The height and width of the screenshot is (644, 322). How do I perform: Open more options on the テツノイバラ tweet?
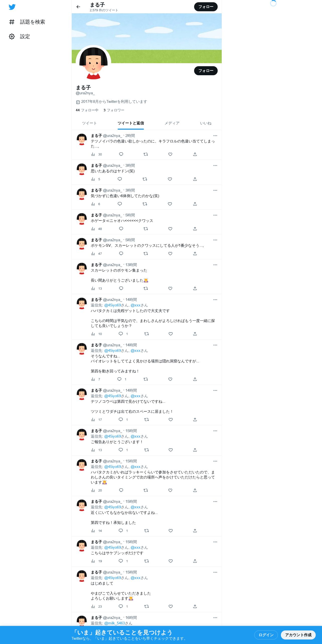tap(215, 136)
